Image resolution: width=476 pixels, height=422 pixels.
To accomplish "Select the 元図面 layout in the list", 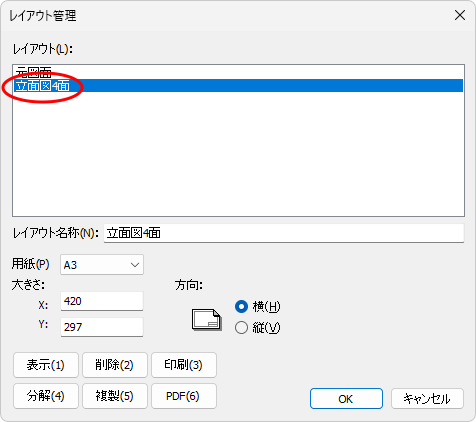I will click(x=238, y=72).
